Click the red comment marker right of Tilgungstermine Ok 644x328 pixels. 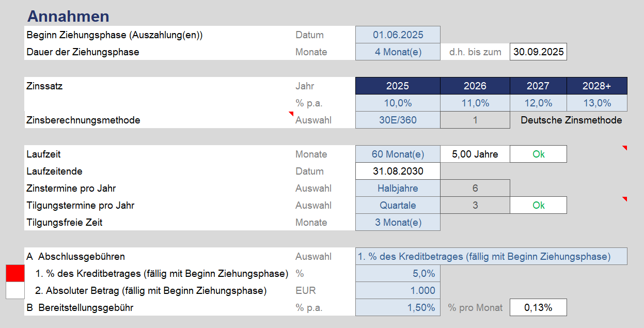625,199
